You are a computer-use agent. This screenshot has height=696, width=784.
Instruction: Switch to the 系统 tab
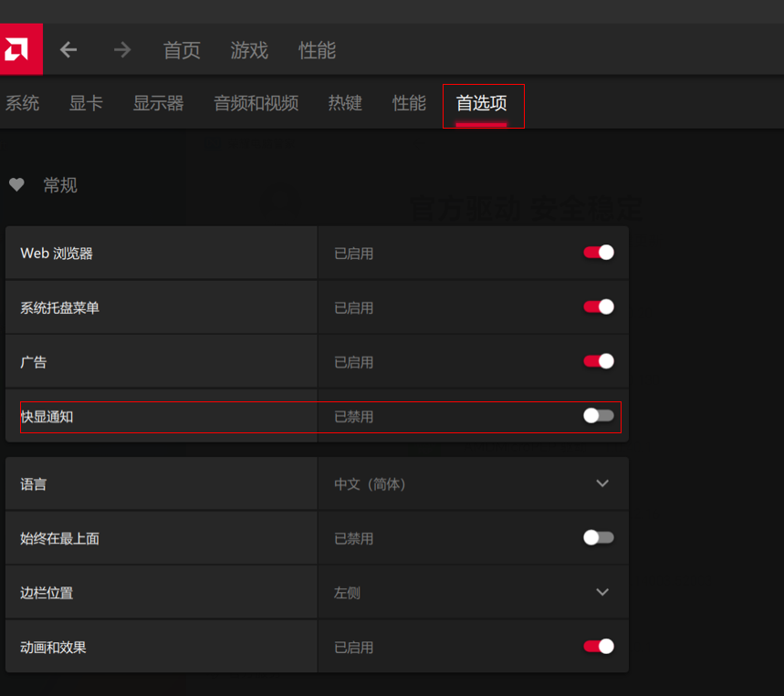pyautogui.click(x=22, y=103)
